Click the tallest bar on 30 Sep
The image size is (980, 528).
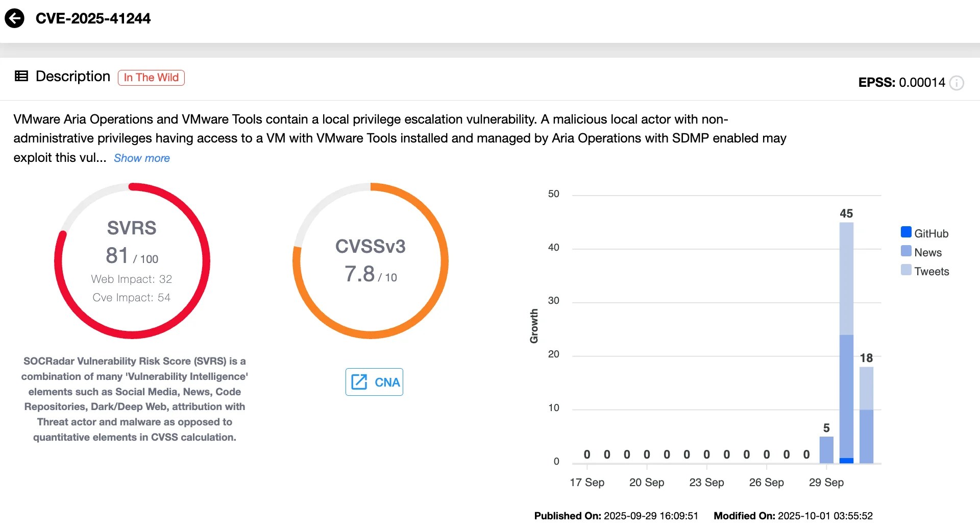(846, 342)
